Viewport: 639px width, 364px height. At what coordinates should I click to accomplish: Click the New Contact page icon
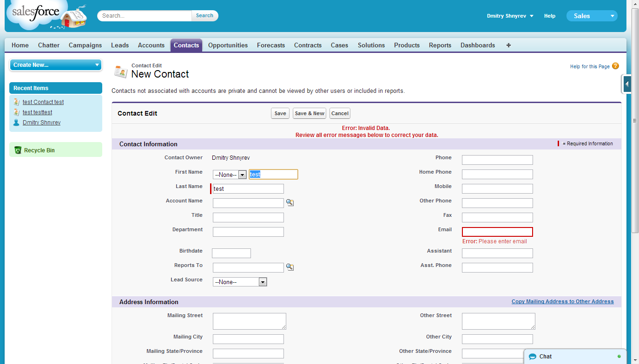120,71
